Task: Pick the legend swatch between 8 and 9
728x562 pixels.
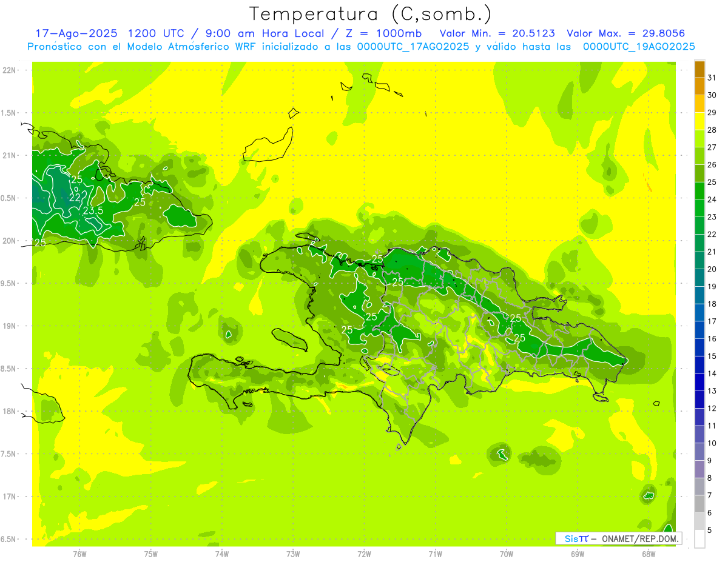Action: 699,469
